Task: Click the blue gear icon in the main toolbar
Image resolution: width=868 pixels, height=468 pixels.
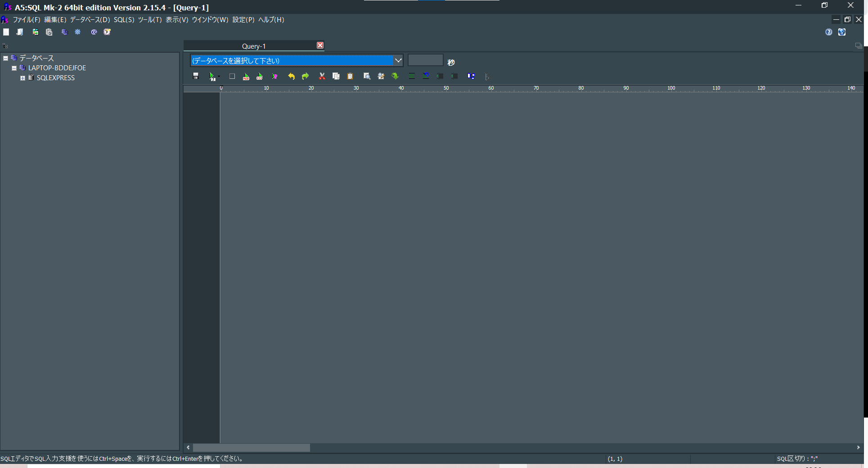Action: coord(78,32)
